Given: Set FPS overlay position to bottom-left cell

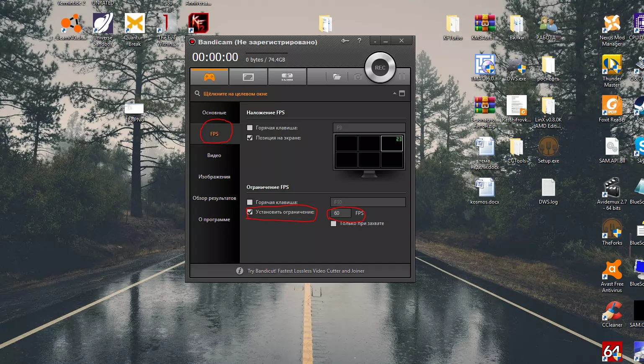Looking at the screenshot, I should (x=347, y=160).
